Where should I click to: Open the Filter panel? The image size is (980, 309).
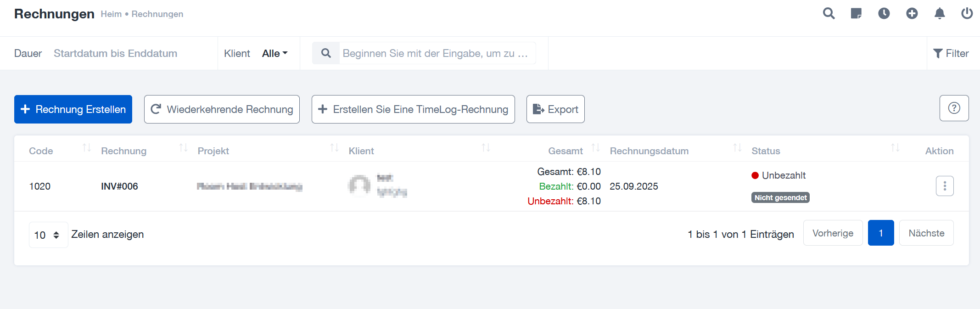pos(951,53)
